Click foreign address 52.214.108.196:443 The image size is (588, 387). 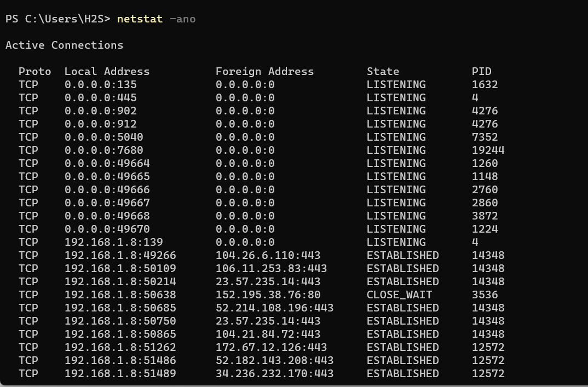click(274, 308)
